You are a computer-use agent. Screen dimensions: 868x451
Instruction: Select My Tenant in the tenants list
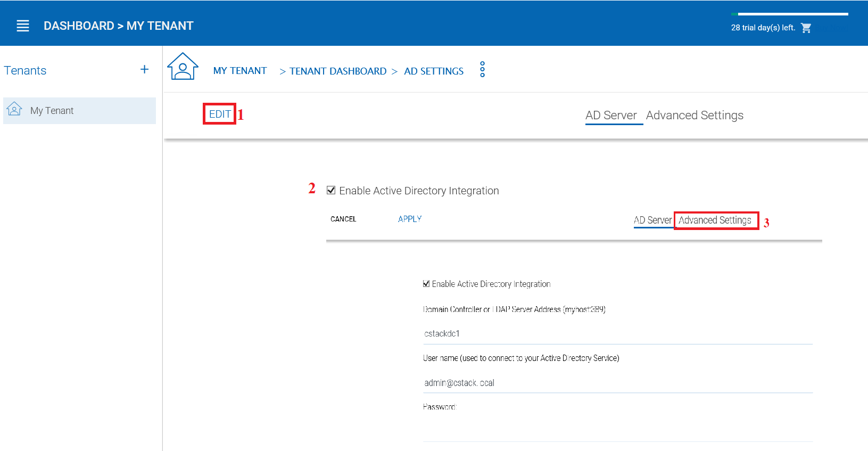coord(79,111)
